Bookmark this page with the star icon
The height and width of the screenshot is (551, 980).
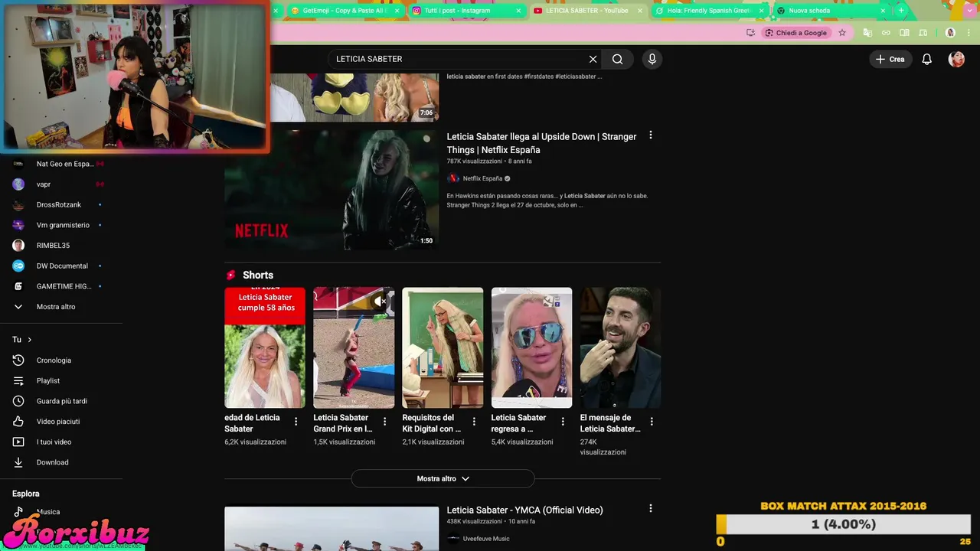click(842, 33)
